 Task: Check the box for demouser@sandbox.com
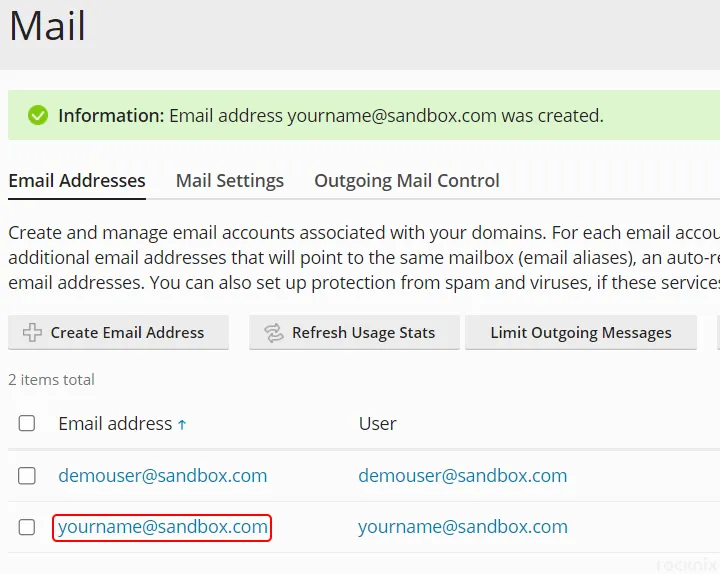click(x=27, y=476)
